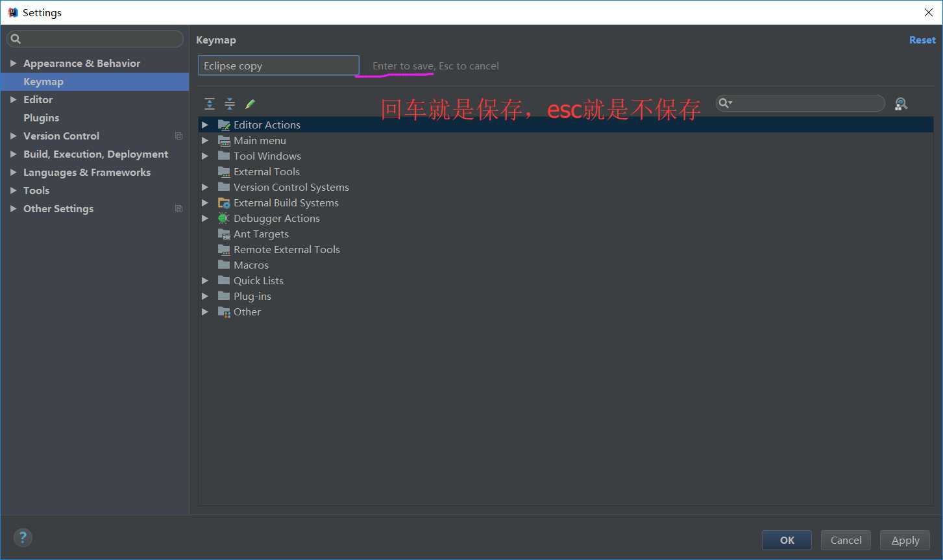Click the External Build Systems folder icon
The image size is (943, 560).
click(x=224, y=202)
